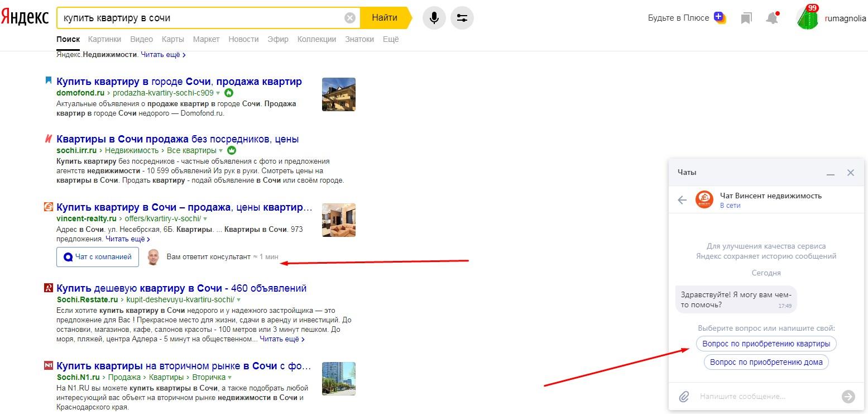Choose 'Вопрос по приобретению квартиры'

(x=766, y=344)
